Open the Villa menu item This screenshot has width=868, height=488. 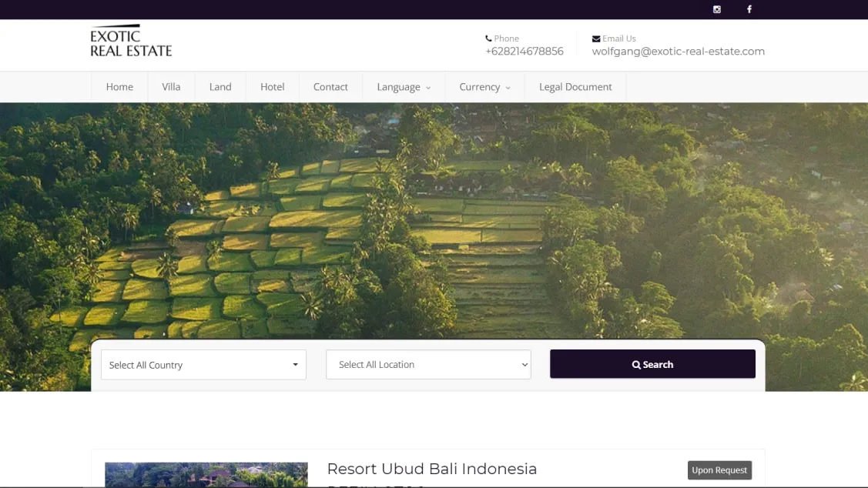tap(171, 87)
